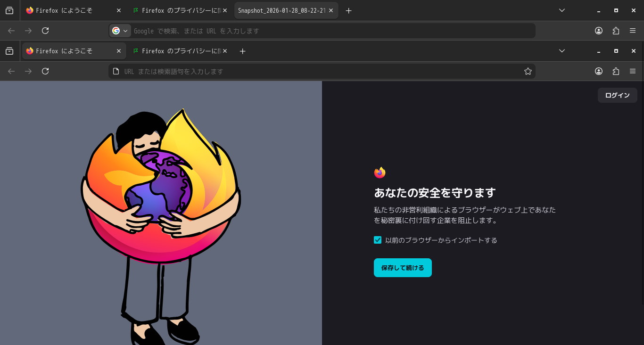Close the back window's Firefox のプライバシー tab
Screen dimensions: 644x345
point(224,10)
